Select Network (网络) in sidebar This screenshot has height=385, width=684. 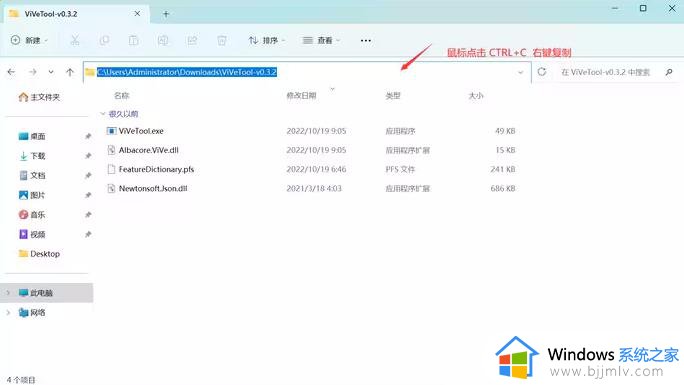point(32,313)
